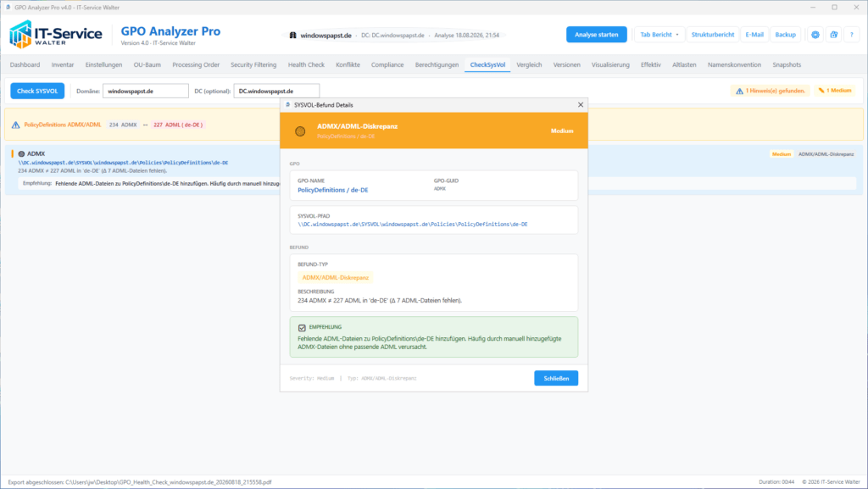Click the orange circle severity icon in dialog
Screen dimensions: 868x489
coord(300,131)
